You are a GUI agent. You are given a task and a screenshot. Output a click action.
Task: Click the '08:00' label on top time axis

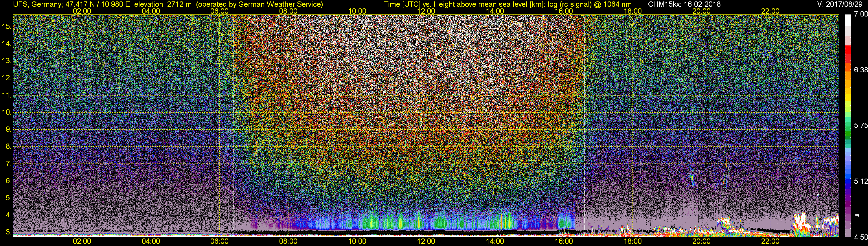click(288, 11)
